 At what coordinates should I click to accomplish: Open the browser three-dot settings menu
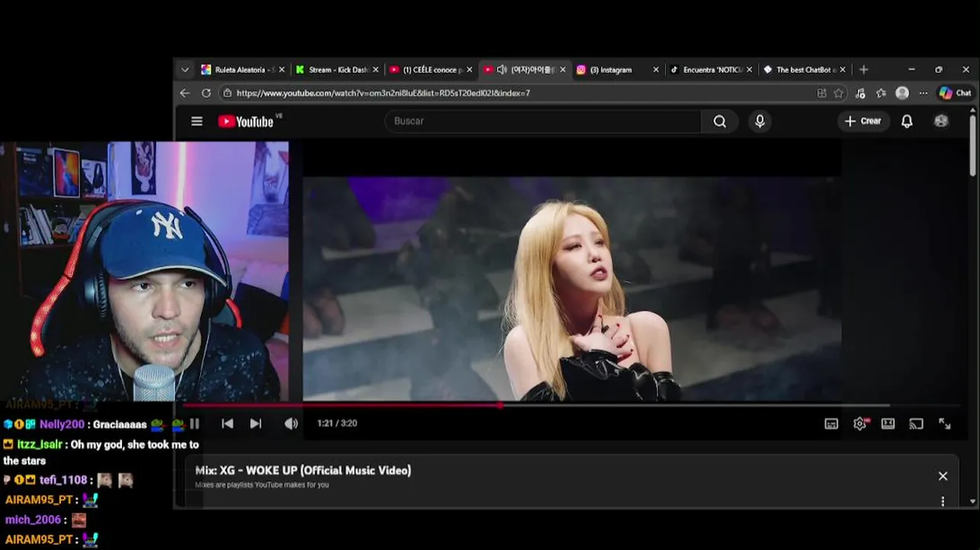tap(924, 93)
